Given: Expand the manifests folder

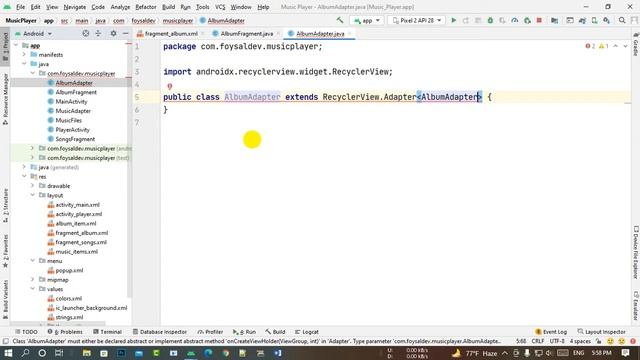Looking at the screenshot, I should pos(24,54).
